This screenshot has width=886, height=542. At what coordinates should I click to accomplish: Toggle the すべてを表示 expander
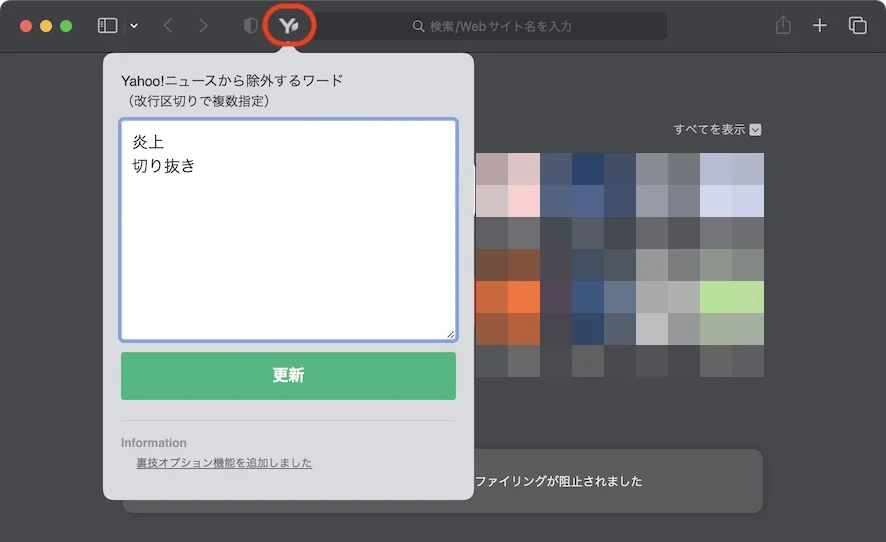click(717, 129)
